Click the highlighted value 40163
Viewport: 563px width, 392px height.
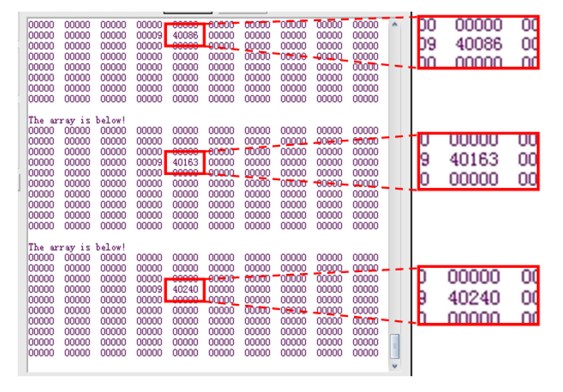coord(185,162)
